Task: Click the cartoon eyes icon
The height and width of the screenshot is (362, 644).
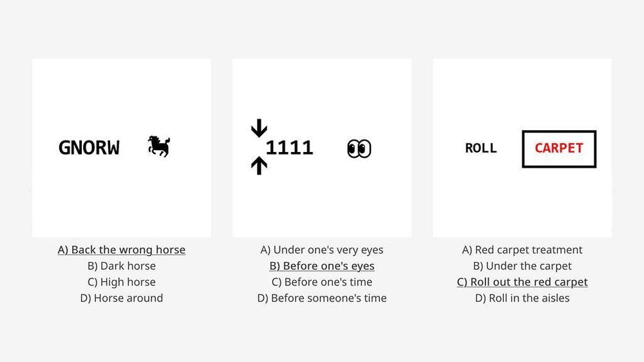Action: (359, 149)
